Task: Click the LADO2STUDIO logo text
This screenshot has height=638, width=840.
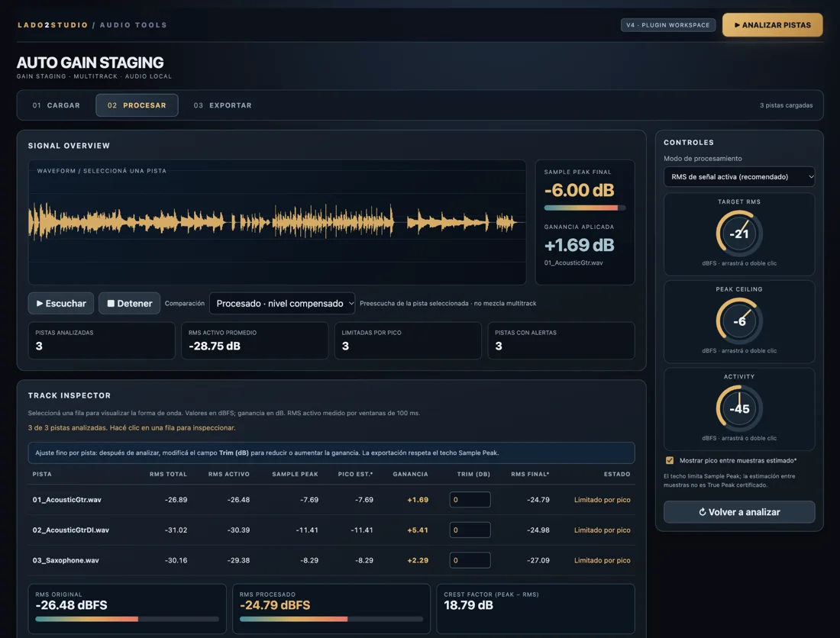Action: [x=53, y=25]
